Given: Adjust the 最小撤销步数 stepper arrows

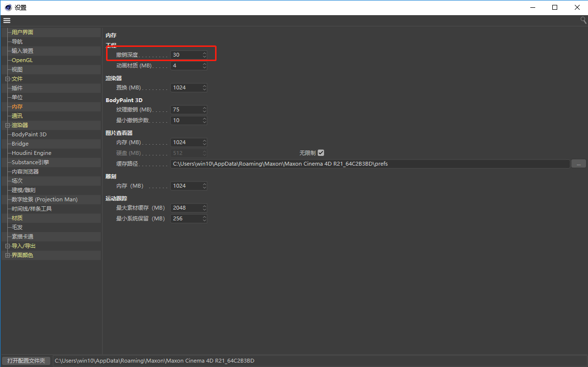Looking at the screenshot, I should [204, 120].
